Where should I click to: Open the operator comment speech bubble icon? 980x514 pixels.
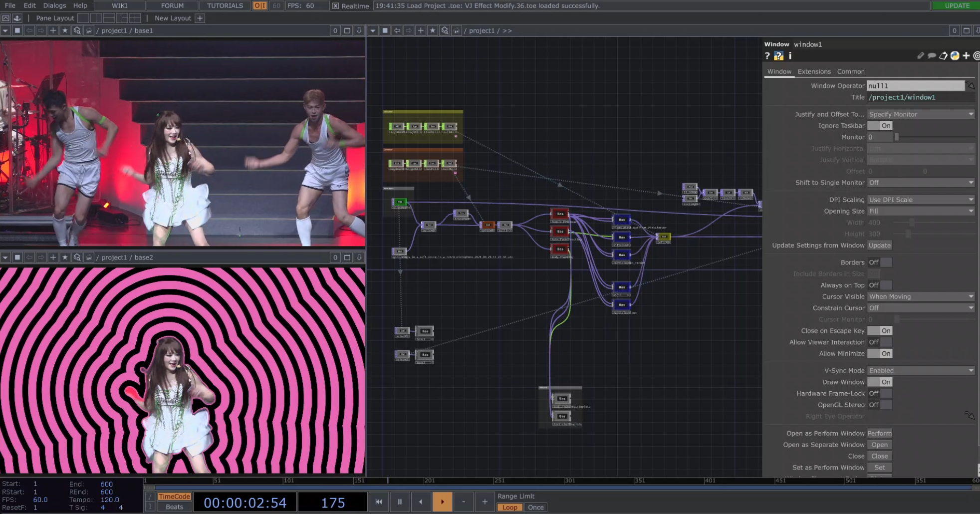tap(932, 56)
